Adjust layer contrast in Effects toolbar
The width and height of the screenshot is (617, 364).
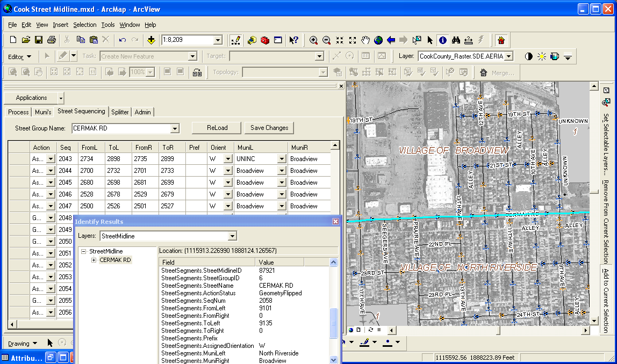click(x=528, y=56)
